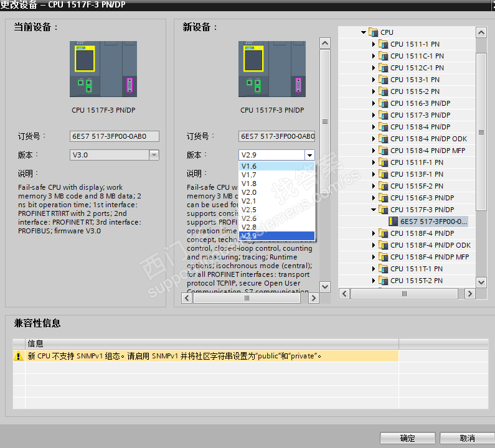
Task: Expand the CPU 1518-4 PN/DP ODK node
Action: click(374, 139)
